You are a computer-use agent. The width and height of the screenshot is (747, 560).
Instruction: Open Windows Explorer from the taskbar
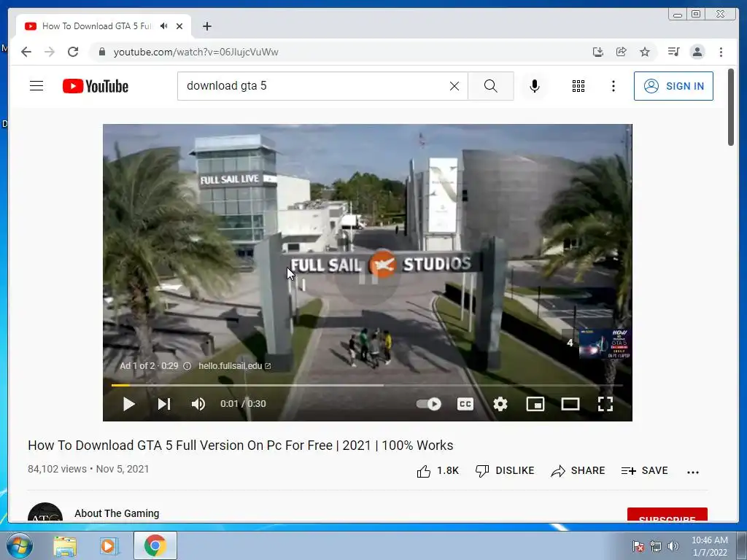(x=65, y=545)
